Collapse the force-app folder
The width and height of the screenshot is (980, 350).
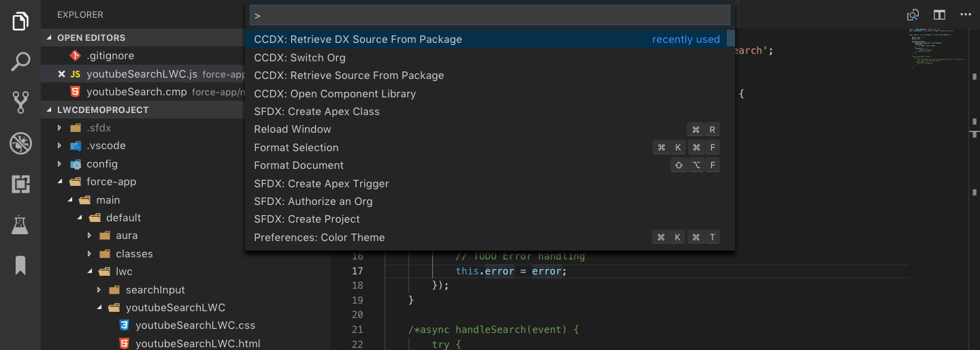point(60,182)
